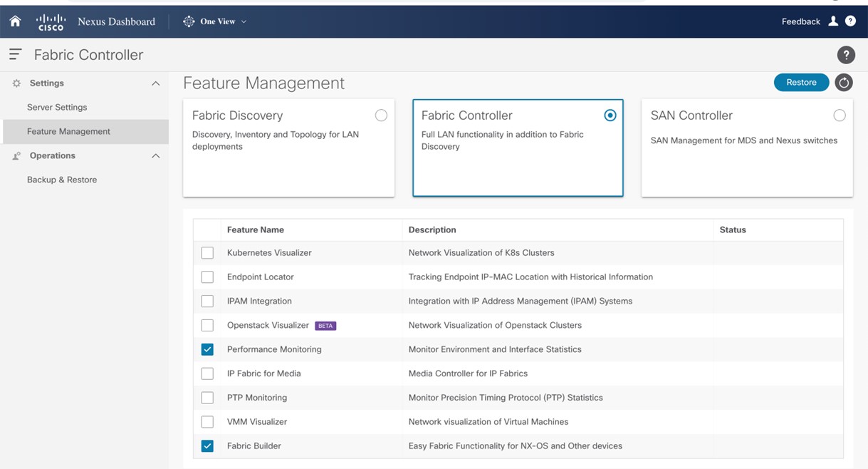
Task: Select the SAN Controller radio button
Action: click(x=840, y=115)
